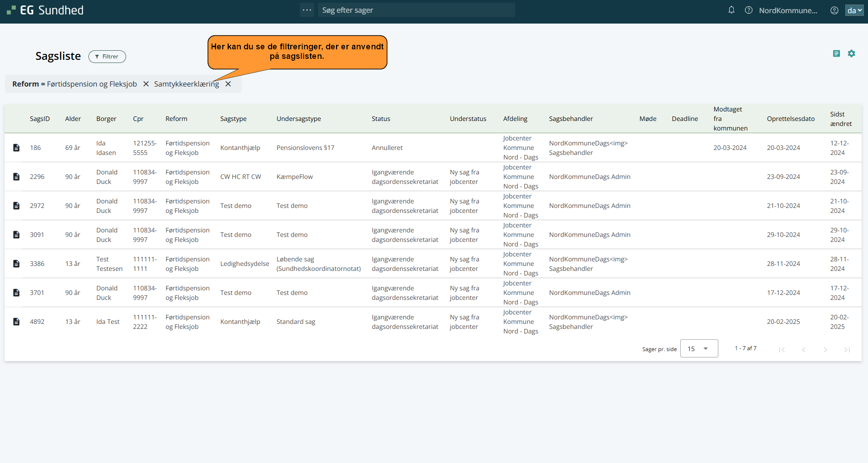Click Pensionslovens §17 subtype cell

(x=306, y=148)
